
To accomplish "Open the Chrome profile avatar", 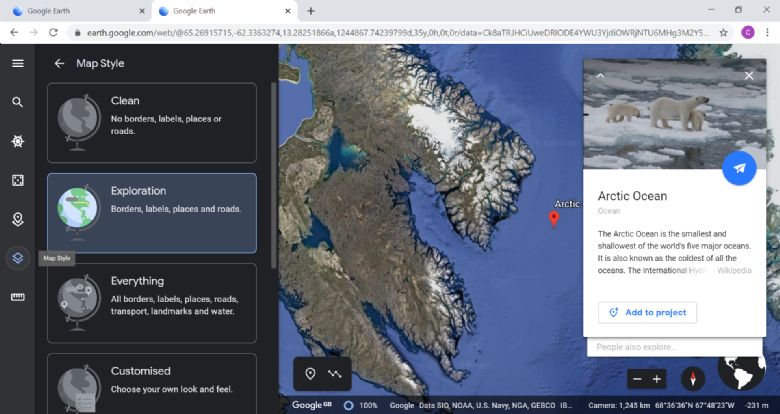I will [748, 32].
